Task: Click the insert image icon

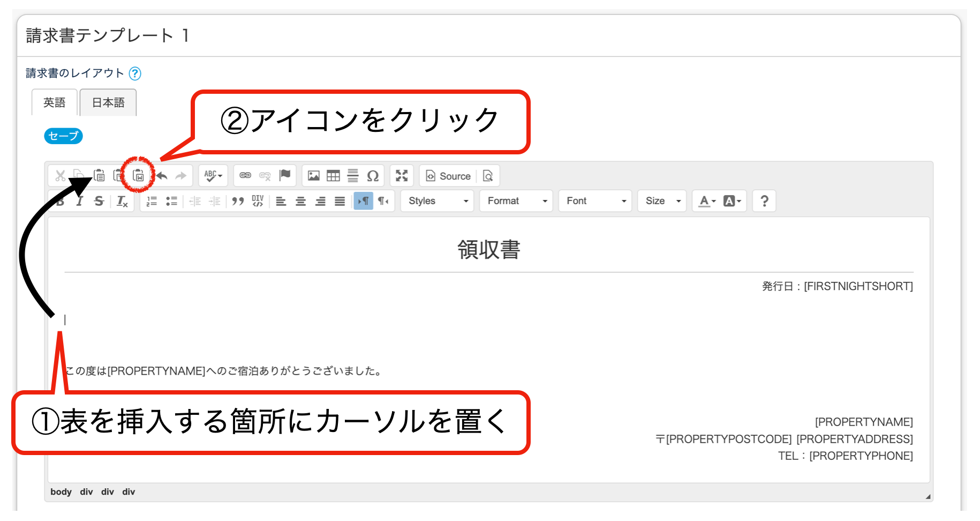Action: 314,176
